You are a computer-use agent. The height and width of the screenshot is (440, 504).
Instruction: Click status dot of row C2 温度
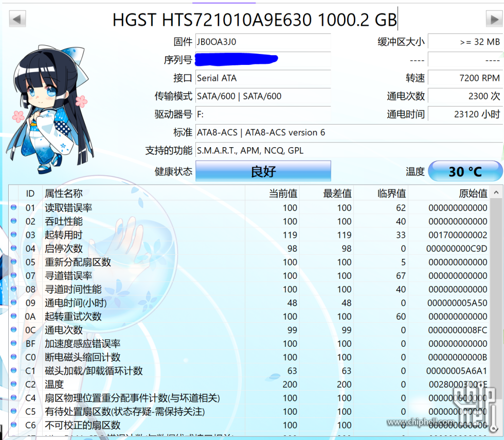click(13, 384)
